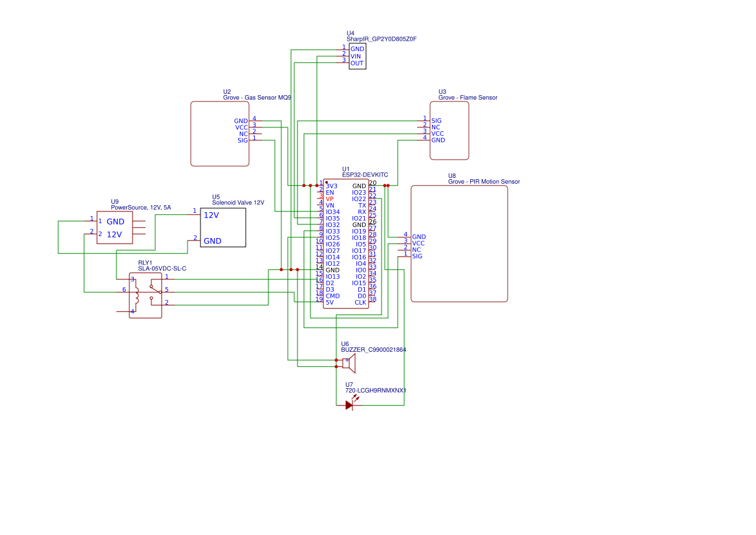756x535 pixels.
Task: Click the SLA-05VDC-SL-C relay label
Action: coord(162,268)
